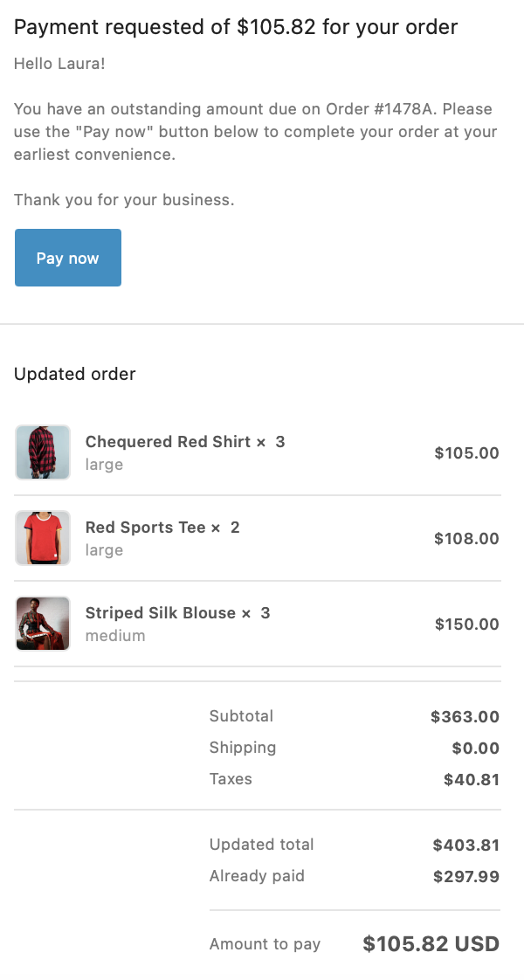Open the Chequered Red Shirt product thumbnail
The width and height of the screenshot is (524, 980).
(43, 452)
